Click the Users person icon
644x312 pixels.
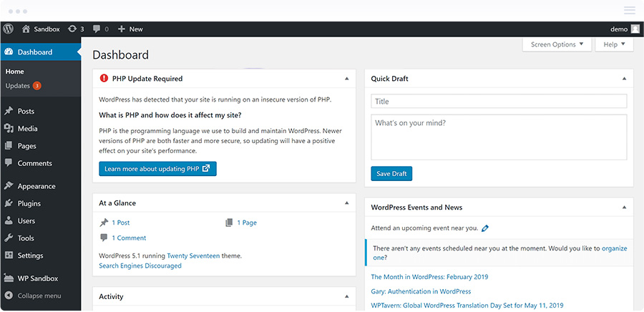coord(8,220)
